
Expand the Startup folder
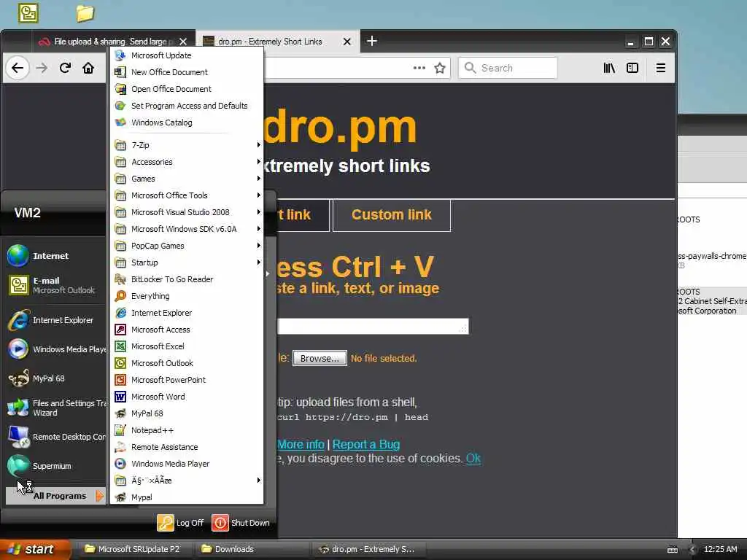coord(187,262)
